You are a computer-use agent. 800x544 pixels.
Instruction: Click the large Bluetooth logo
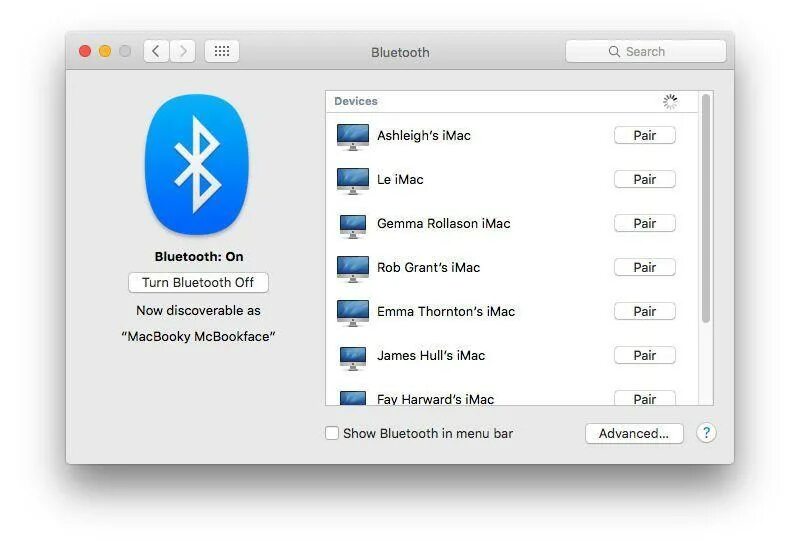click(x=197, y=164)
